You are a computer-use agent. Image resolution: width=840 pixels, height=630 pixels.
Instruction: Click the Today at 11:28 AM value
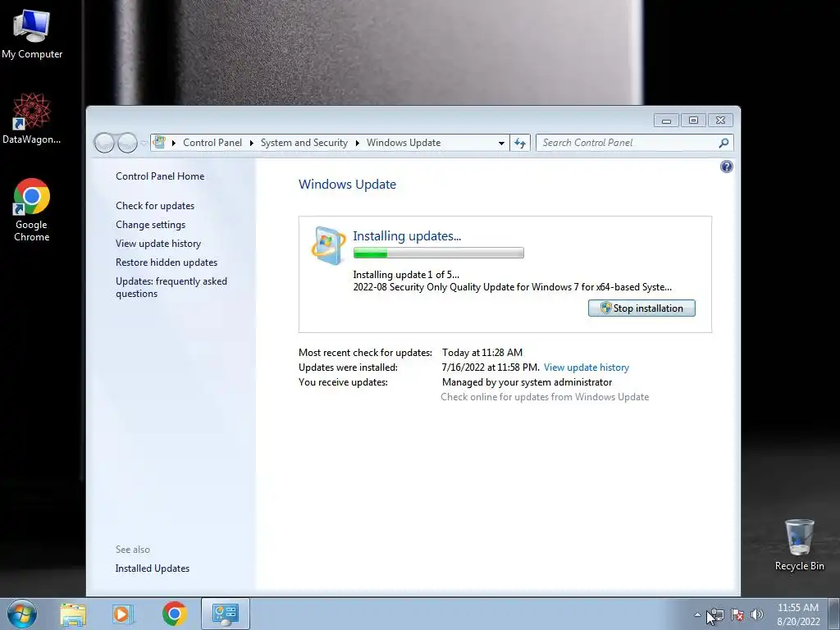(482, 353)
